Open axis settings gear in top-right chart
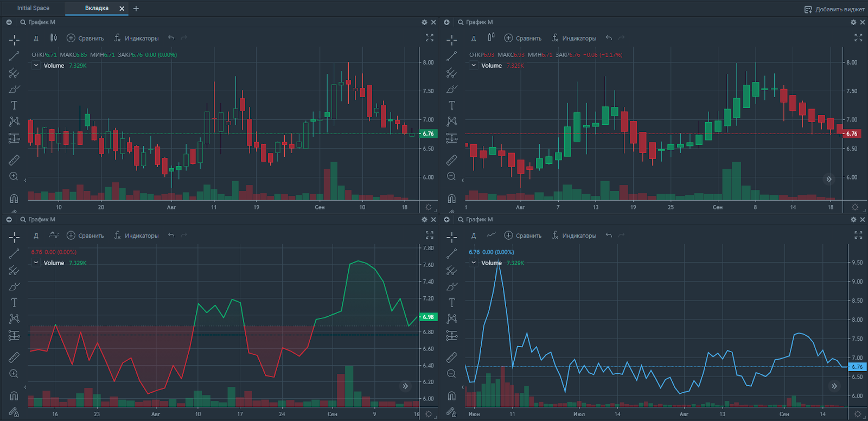This screenshot has width=868, height=421. click(x=855, y=207)
